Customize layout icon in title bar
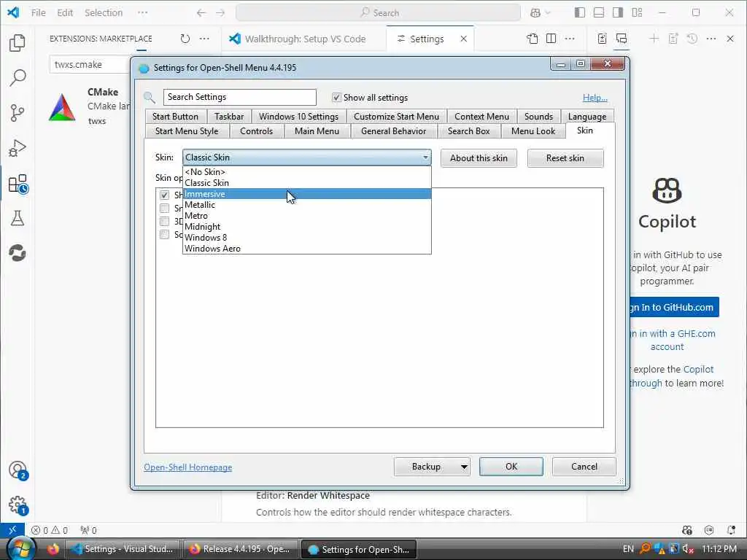Image resolution: width=747 pixels, height=560 pixels. tap(637, 13)
